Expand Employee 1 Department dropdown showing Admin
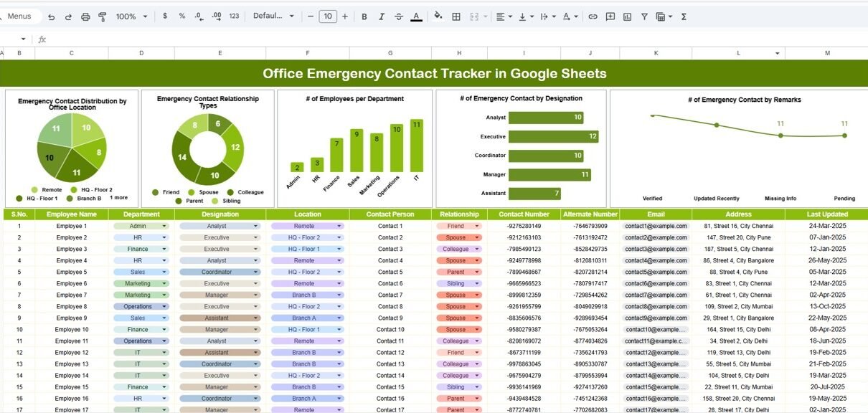 tap(164, 226)
